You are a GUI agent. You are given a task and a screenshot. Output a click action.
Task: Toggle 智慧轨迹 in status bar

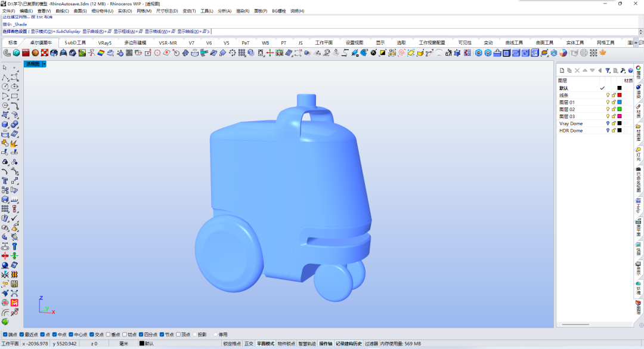[x=307, y=344]
